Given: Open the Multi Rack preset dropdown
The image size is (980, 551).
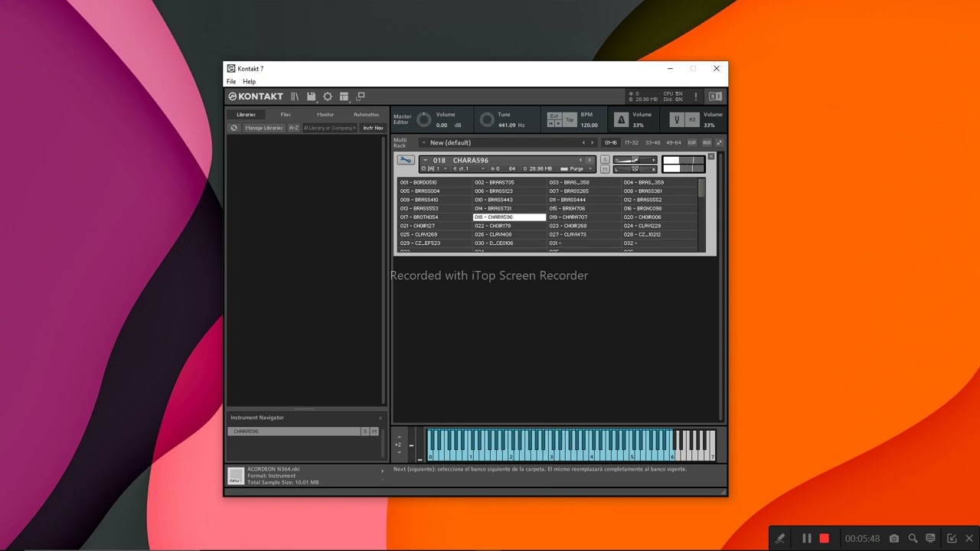Looking at the screenshot, I should [x=423, y=142].
